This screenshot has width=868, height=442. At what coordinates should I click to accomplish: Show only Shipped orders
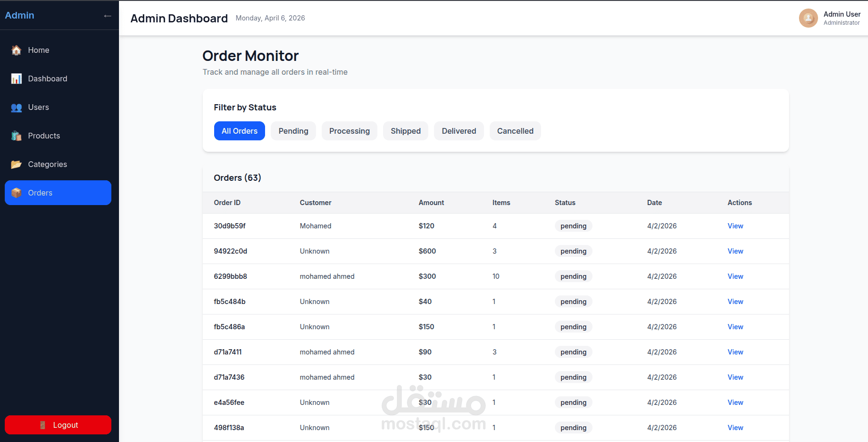pos(405,131)
